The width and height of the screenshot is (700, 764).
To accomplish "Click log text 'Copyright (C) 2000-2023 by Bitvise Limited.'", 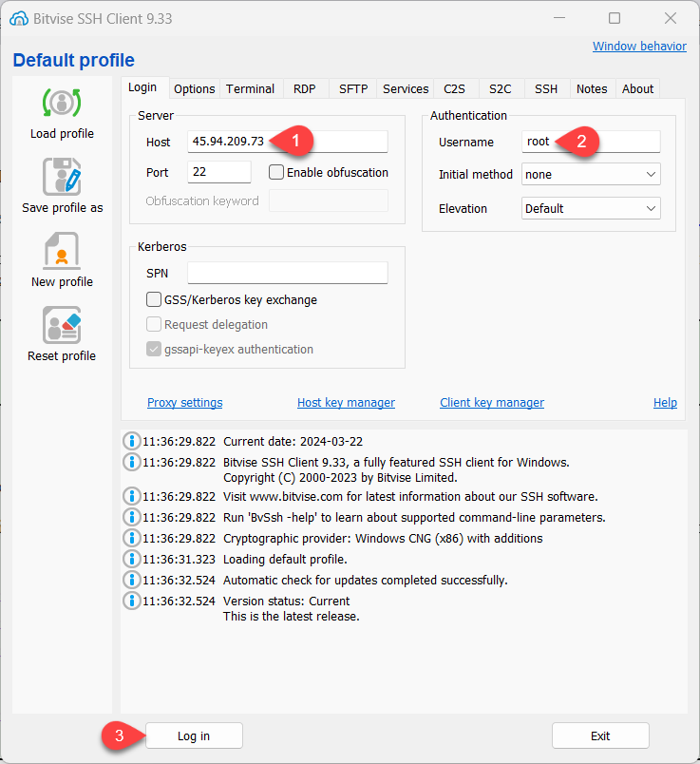I will pyautogui.click(x=340, y=477).
